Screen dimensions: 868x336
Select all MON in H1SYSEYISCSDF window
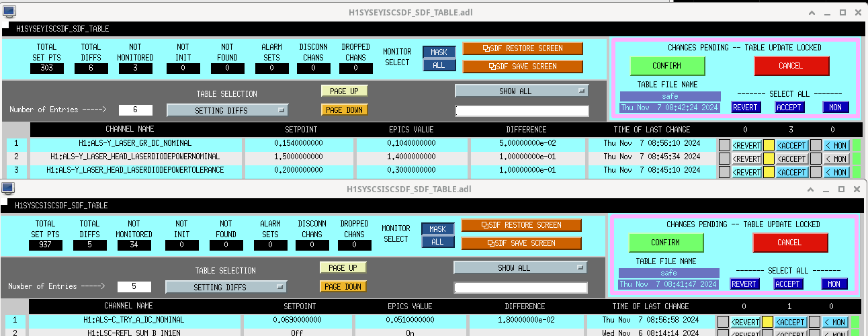(x=836, y=107)
